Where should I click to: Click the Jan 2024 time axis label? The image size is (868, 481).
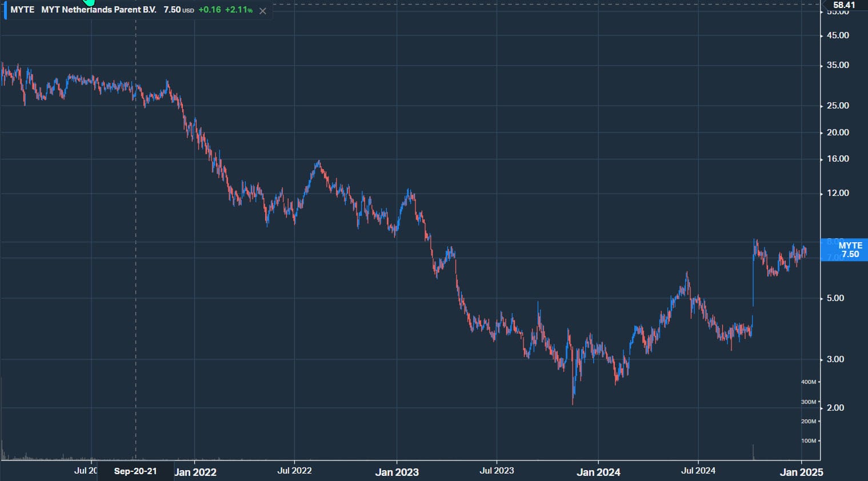[x=598, y=472]
